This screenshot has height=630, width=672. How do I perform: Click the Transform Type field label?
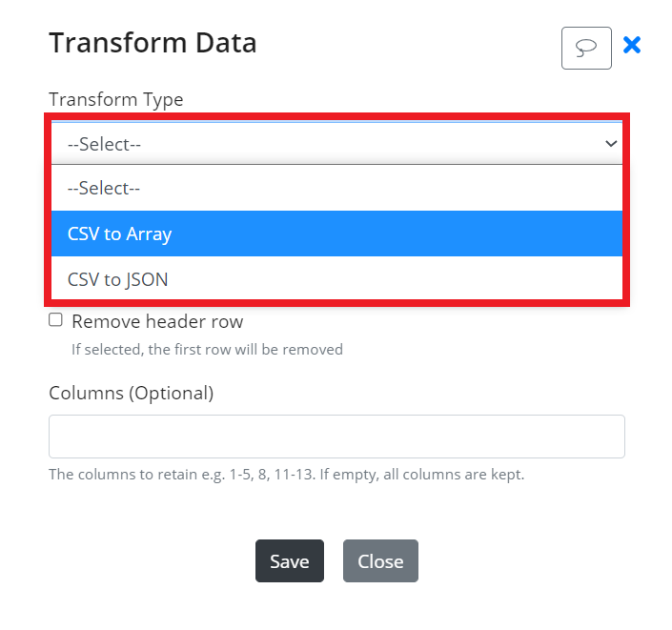pyautogui.click(x=116, y=100)
